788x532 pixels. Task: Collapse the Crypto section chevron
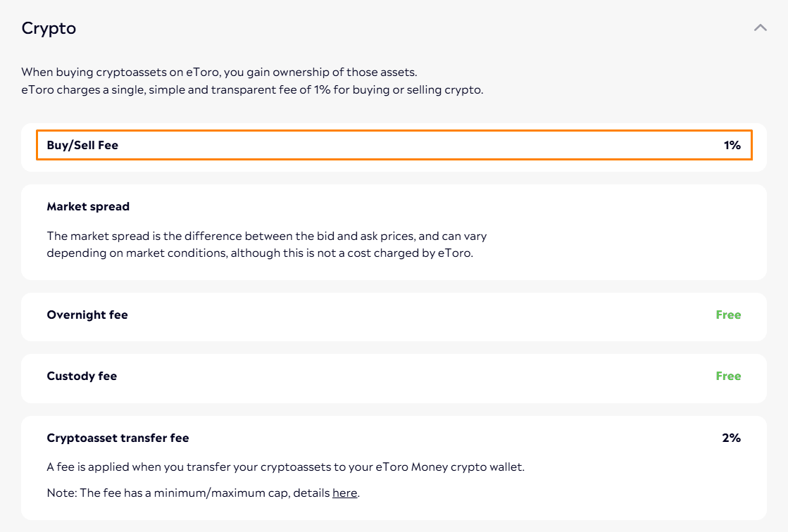[761, 27]
